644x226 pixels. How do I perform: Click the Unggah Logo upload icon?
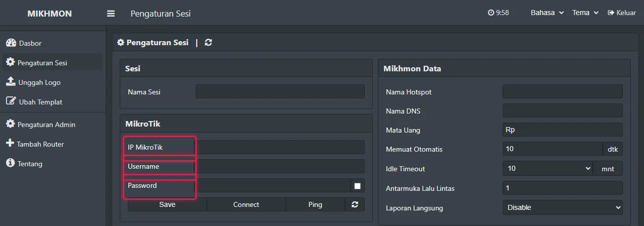pos(11,81)
